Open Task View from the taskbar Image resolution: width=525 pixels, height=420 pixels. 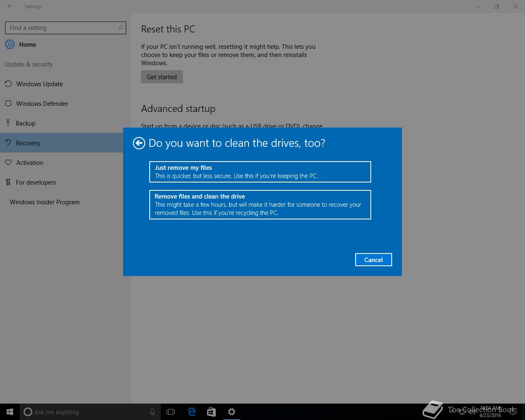pos(171,412)
